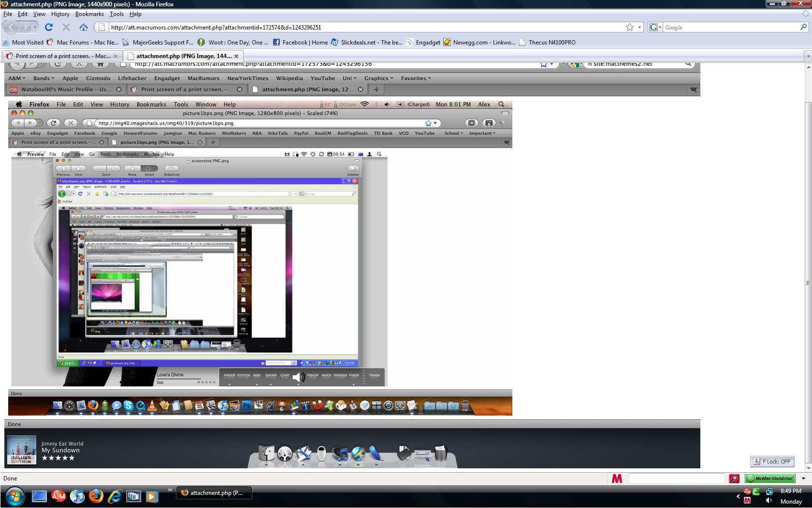812x508 pixels.
Task: Launch iTunes from the quick launch bar
Action: coord(77,496)
